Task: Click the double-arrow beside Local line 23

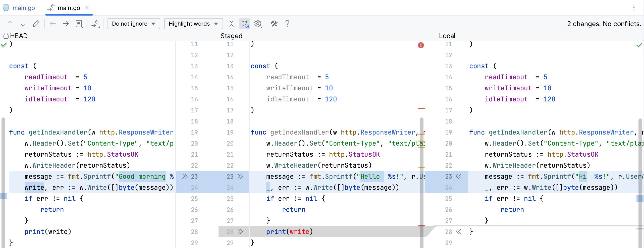Action: click(459, 176)
